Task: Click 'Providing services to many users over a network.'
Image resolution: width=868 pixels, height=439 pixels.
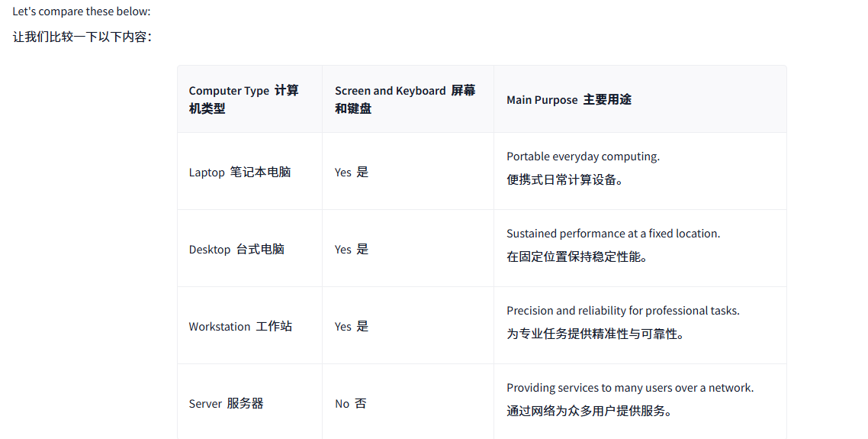Action: pyautogui.click(x=630, y=387)
